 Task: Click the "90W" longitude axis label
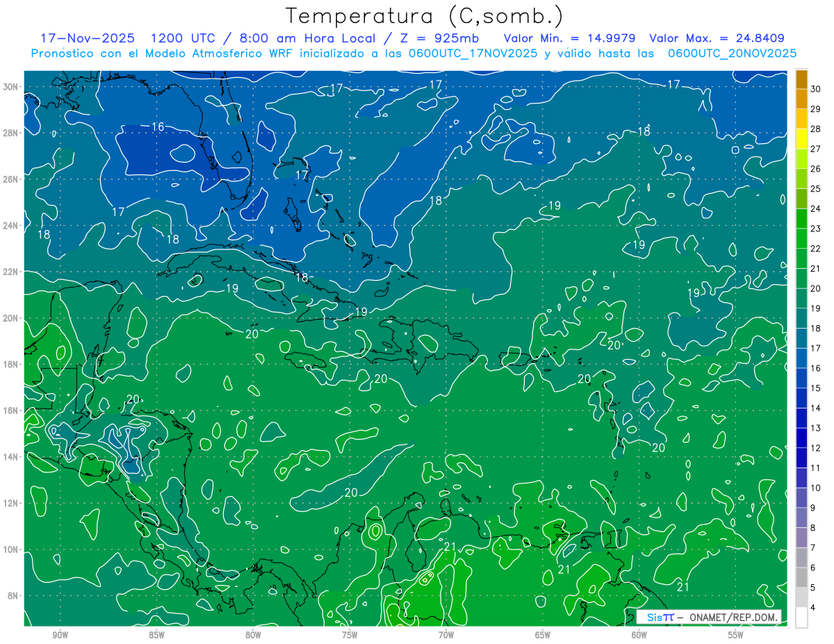pyautogui.click(x=60, y=634)
